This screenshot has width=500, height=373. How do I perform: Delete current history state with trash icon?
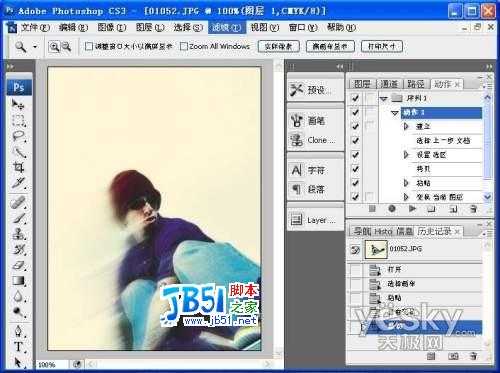473,356
